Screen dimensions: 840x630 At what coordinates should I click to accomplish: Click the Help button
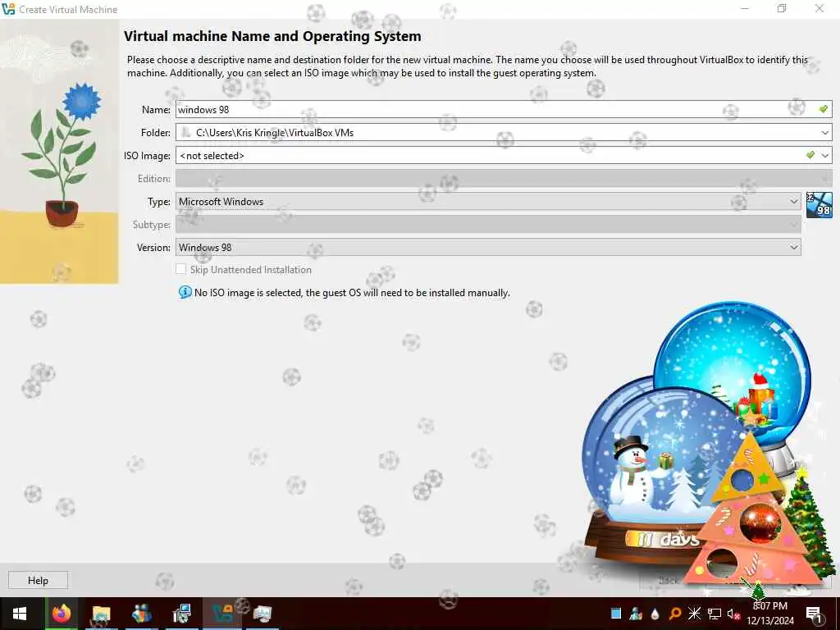tap(38, 580)
